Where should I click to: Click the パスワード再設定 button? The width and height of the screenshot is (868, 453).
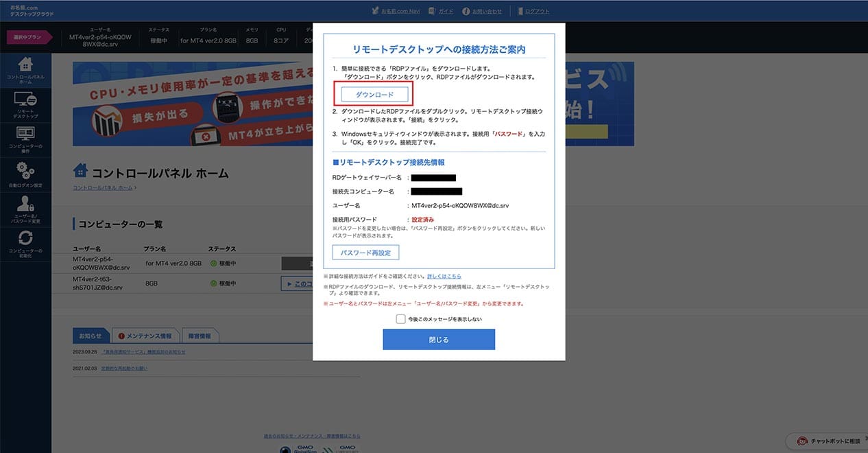pyautogui.click(x=365, y=253)
